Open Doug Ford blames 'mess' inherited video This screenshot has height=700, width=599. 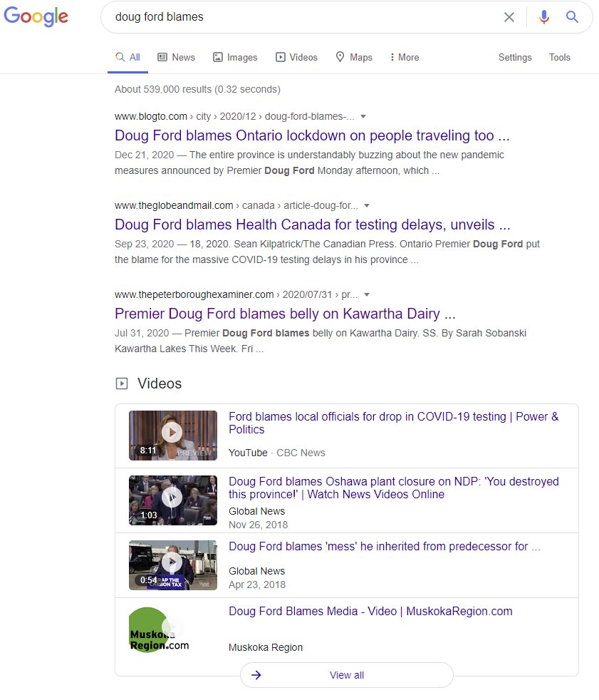pyautogui.click(x=385, y=547)
